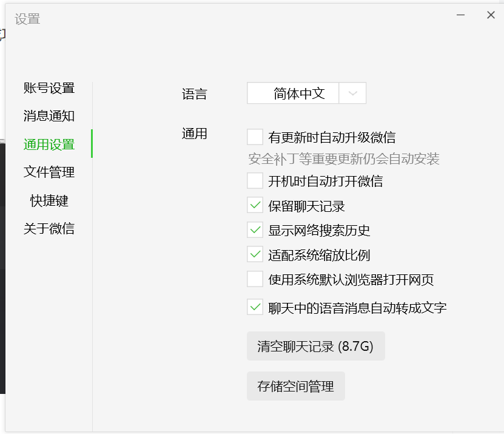
Task: Click the 简体中文 language box
Action: click(x=293, y=93)
